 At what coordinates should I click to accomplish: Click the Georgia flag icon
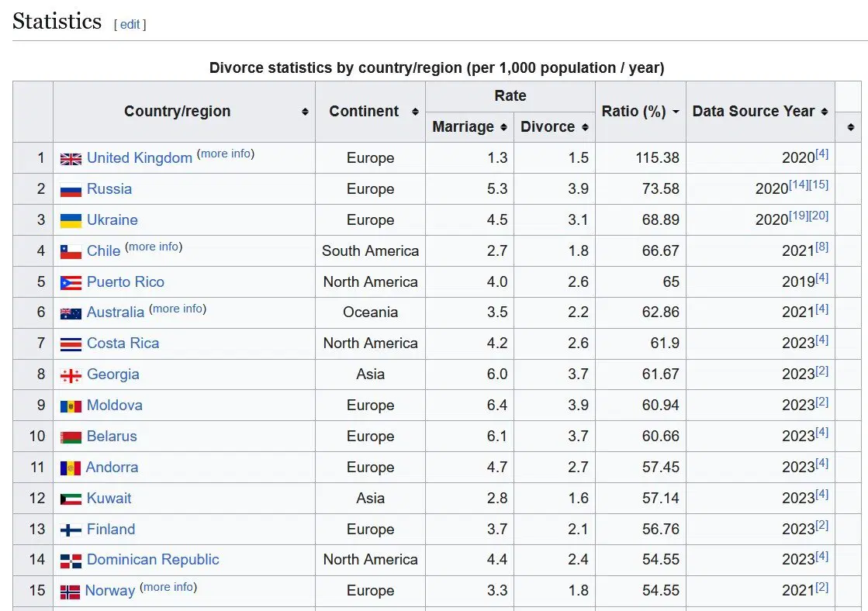pyautogui.click(x=71, y=375)
